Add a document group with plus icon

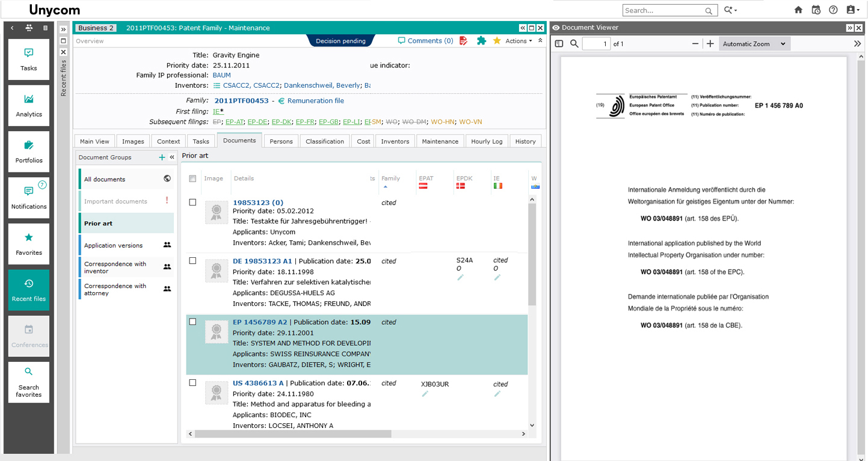(x=162, y=157)
